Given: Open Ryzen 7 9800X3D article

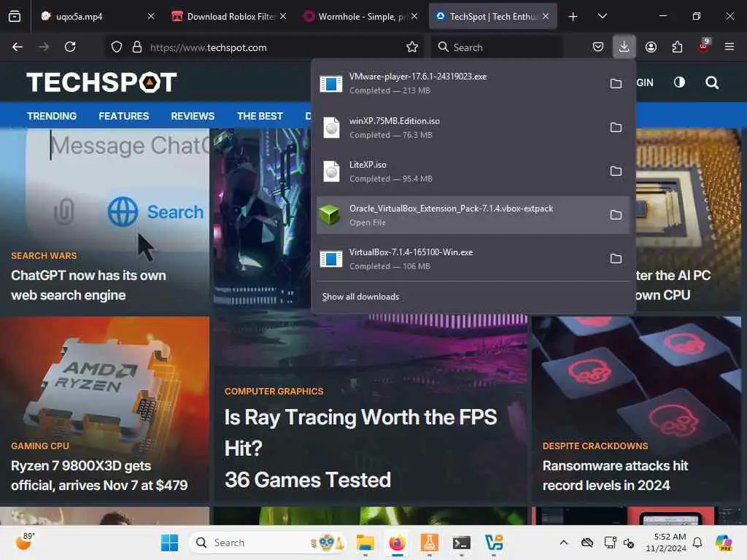Looking at the screenshot, I should (x=99, y=475).
